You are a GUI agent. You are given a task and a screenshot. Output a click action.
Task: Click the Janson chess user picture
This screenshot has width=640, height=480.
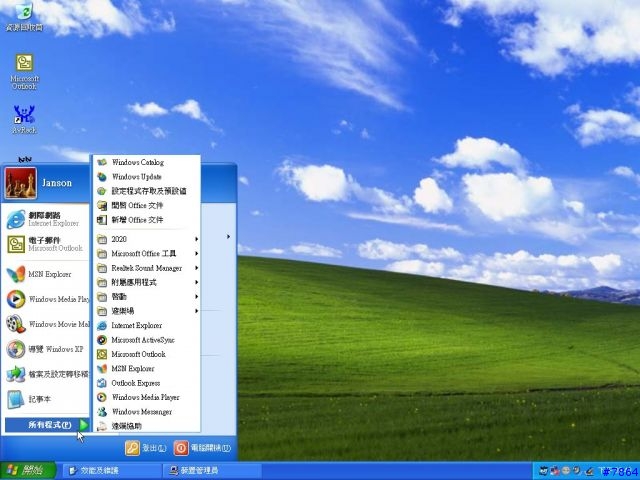point(20,183)
